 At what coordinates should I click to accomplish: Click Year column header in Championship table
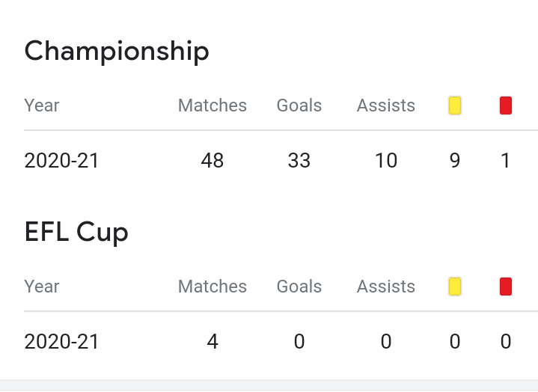coord(41,105)
